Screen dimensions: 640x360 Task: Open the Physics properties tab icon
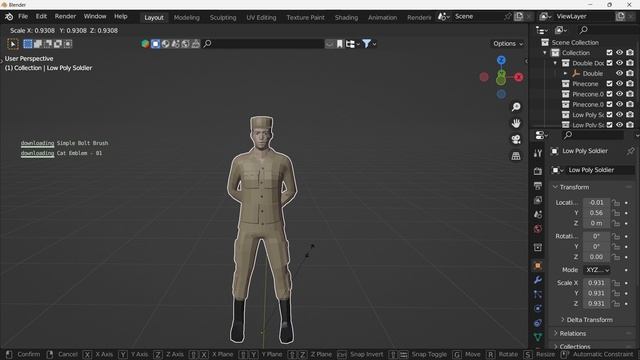538,309
